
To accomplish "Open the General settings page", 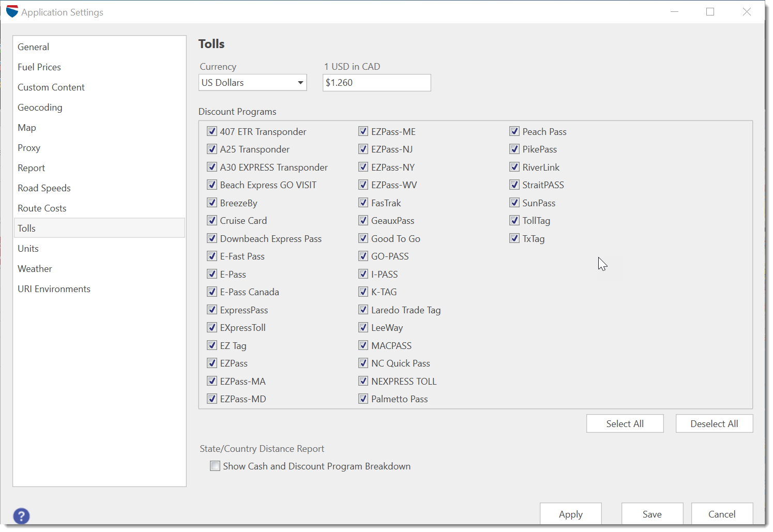I will click(99, 47).
